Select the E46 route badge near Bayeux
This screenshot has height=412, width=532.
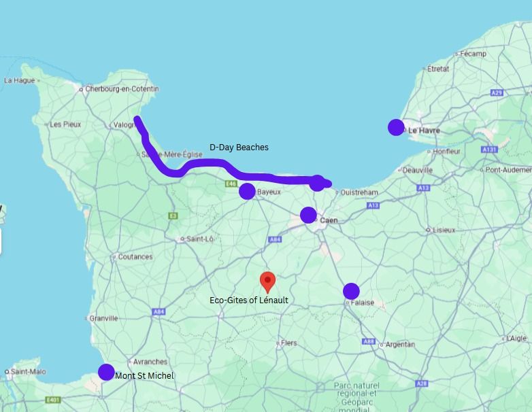(231, 184)
